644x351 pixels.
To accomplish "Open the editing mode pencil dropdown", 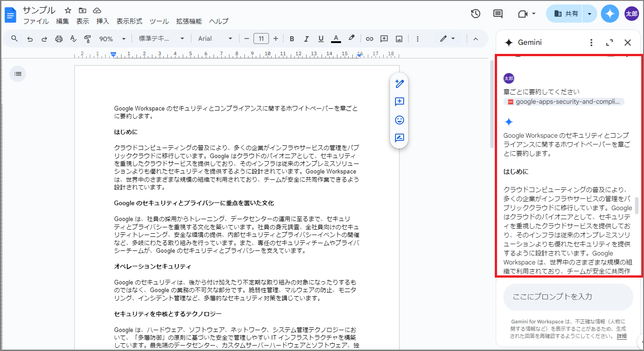I will tap(448, 38).
